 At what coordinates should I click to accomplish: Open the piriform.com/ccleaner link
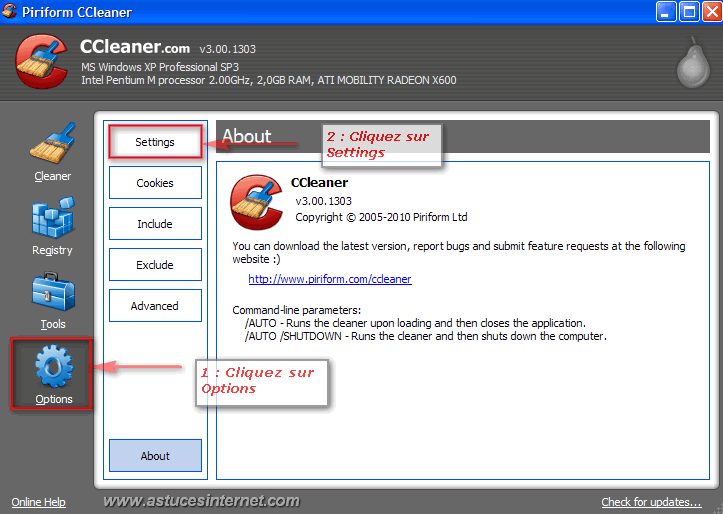point(330,279)
